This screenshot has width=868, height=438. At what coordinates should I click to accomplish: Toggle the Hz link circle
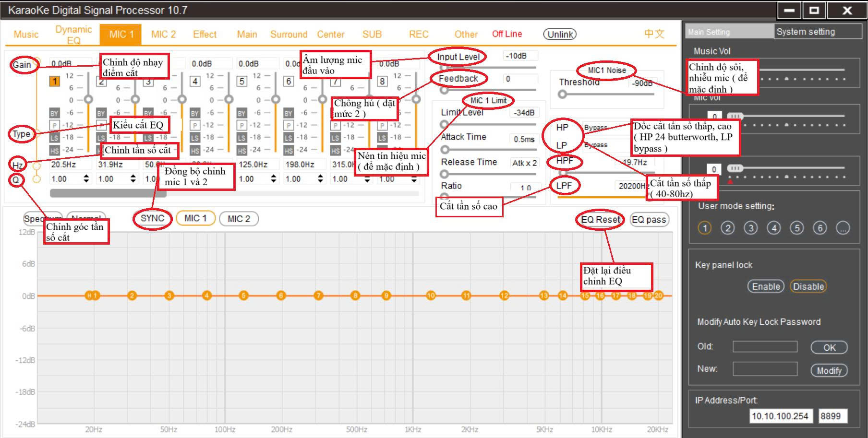click(x=36, y=166)
